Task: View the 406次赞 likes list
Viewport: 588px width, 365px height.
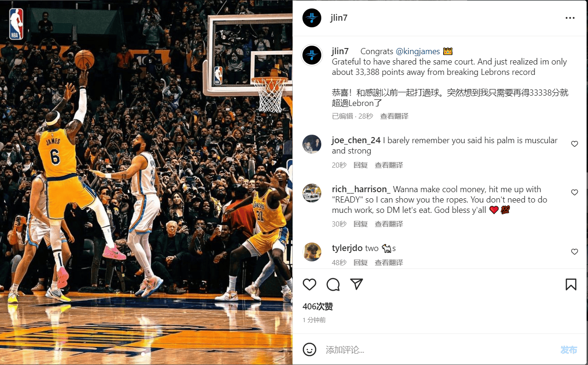Action: [318, 307]
